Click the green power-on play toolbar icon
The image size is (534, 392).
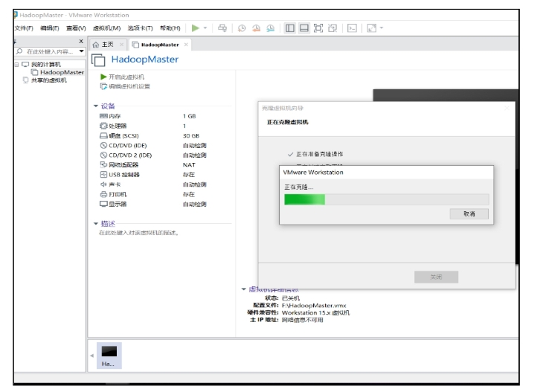[x=195, y=28]
